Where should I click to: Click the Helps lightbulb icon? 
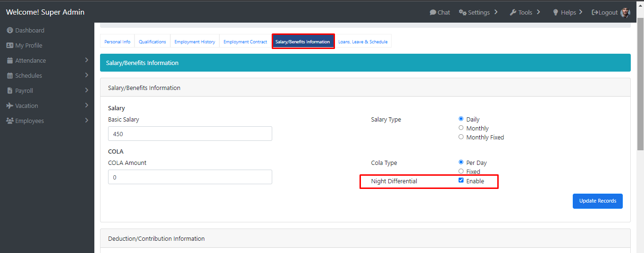556,12
